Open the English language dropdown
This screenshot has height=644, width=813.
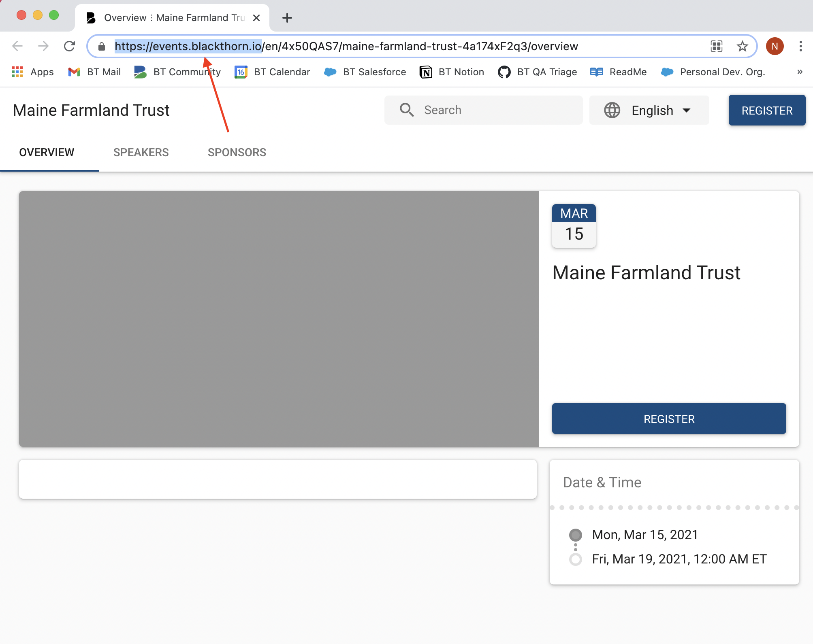(x=649, y=110)
